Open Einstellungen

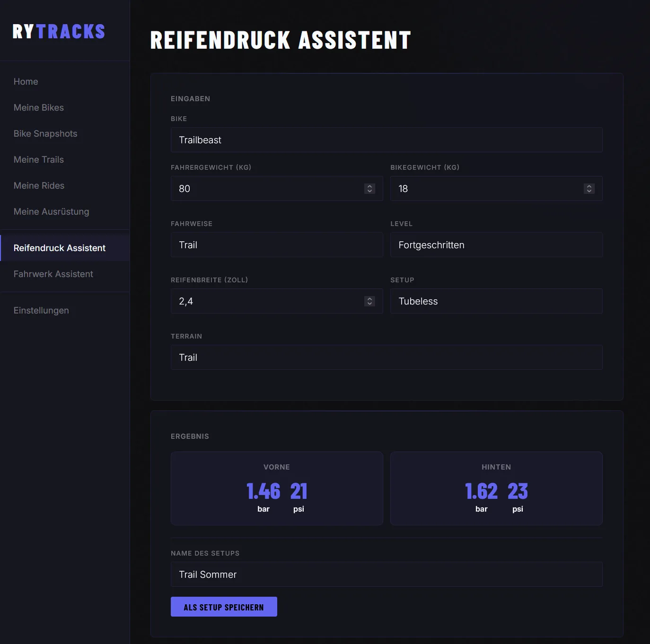[x=41, y=310]
